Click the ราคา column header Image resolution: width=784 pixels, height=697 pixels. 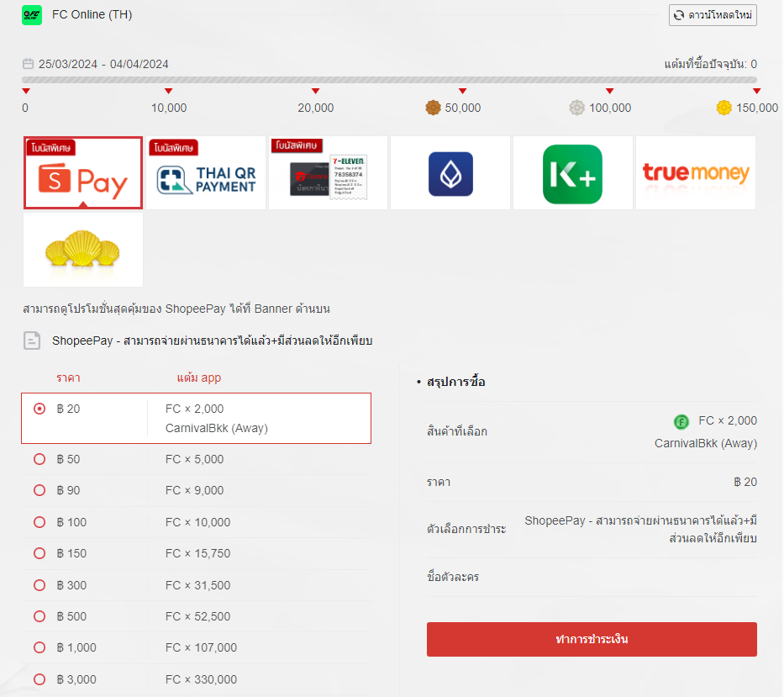pos(68,378)
